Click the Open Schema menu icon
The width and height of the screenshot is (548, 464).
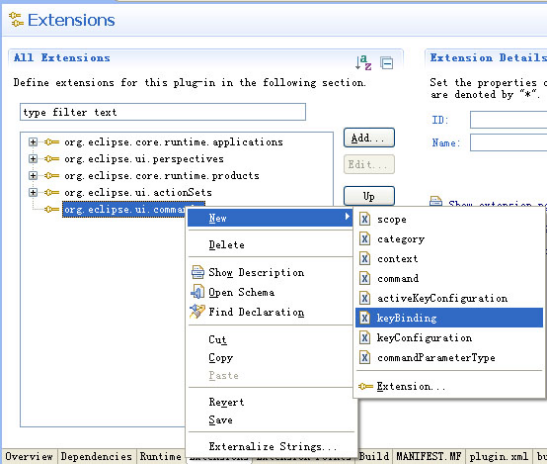[197, 292]
